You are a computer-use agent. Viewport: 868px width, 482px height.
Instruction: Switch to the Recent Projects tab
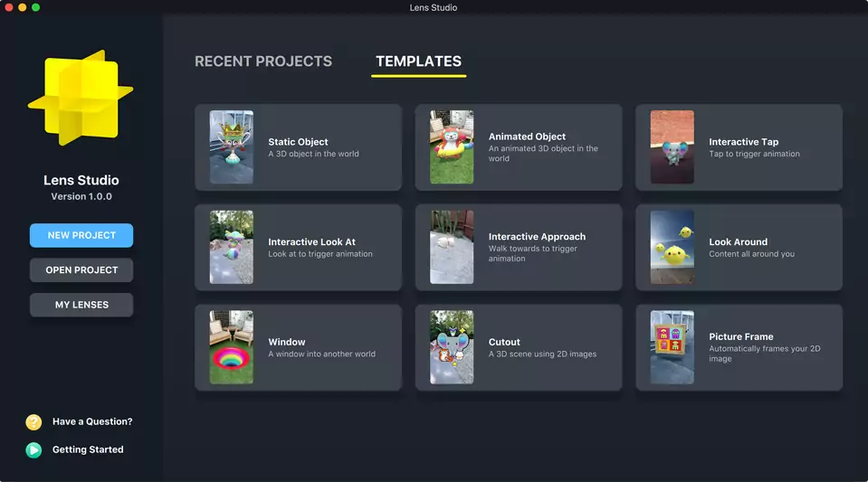[x=263, y=61]
